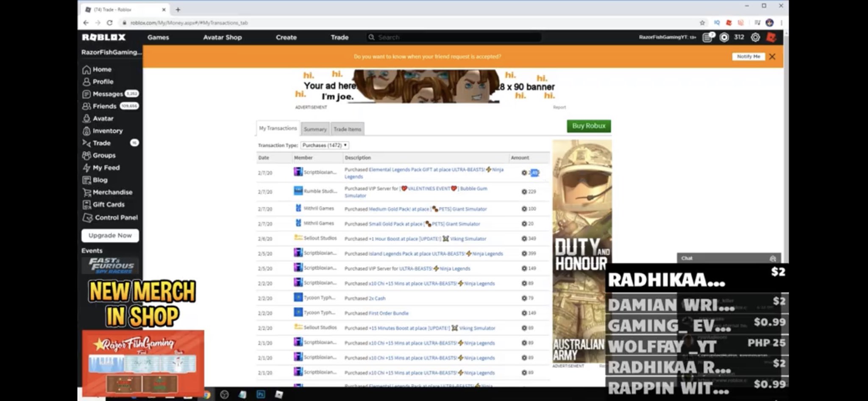This screenshot has height=401, width=868.
Task: Open Trade in the top navigation bar
Action: click(339, 37)
